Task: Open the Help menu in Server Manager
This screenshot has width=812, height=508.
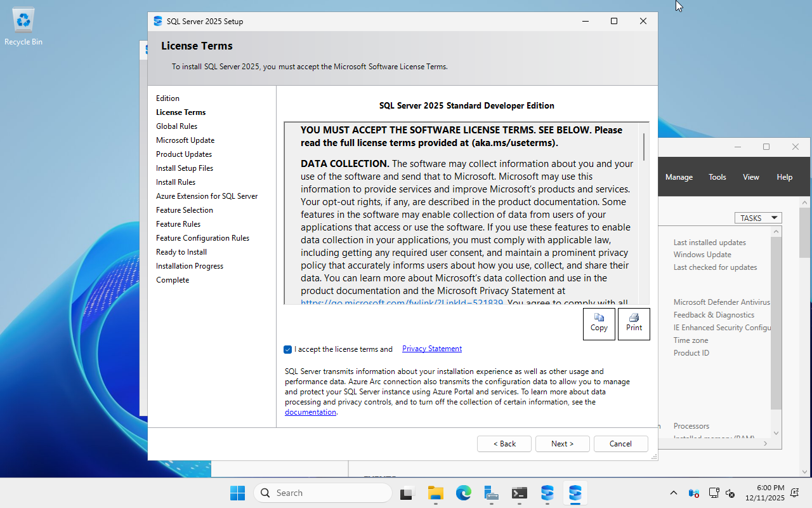Action: click(784, 177)
